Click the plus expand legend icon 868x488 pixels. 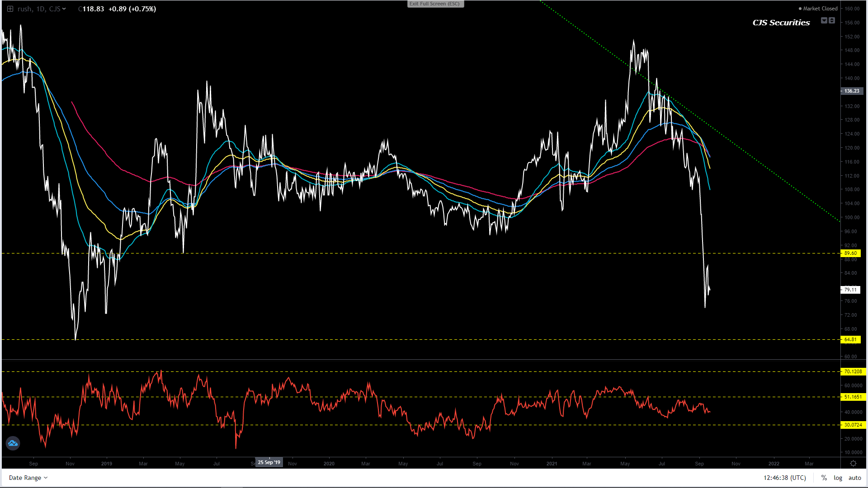10,9
